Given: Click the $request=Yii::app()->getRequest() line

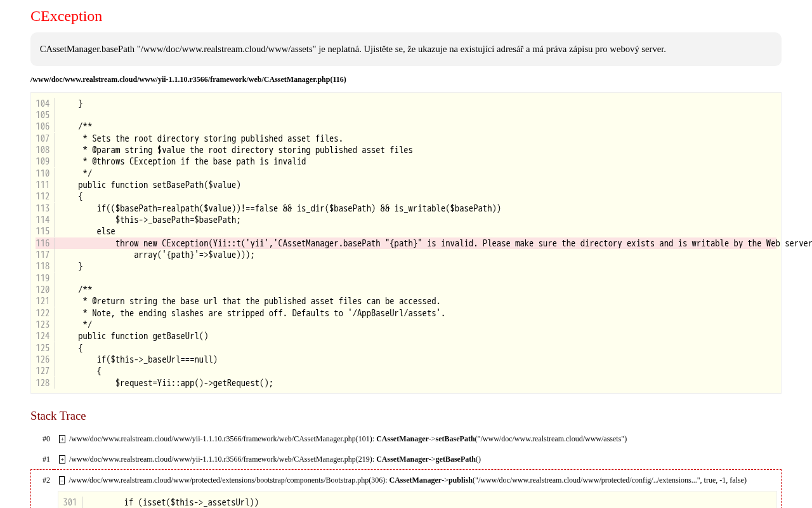Looking at the screenshot, I should click(x=194, y=383).
